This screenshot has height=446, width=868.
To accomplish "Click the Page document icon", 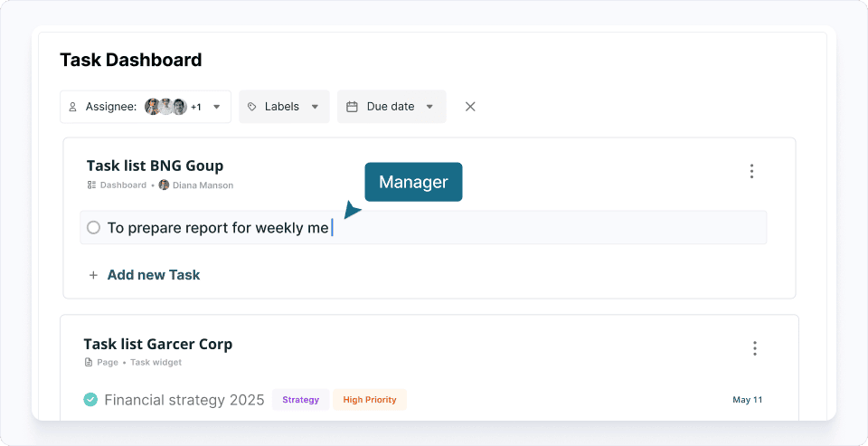I will pos(89,363).
